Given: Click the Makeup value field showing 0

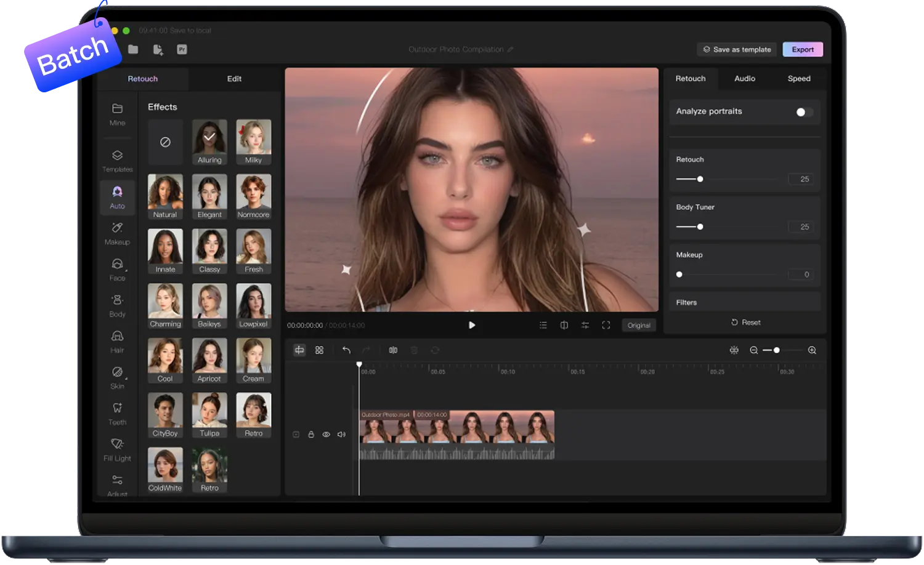Looking at the screenshot, I should click(801, 274).
